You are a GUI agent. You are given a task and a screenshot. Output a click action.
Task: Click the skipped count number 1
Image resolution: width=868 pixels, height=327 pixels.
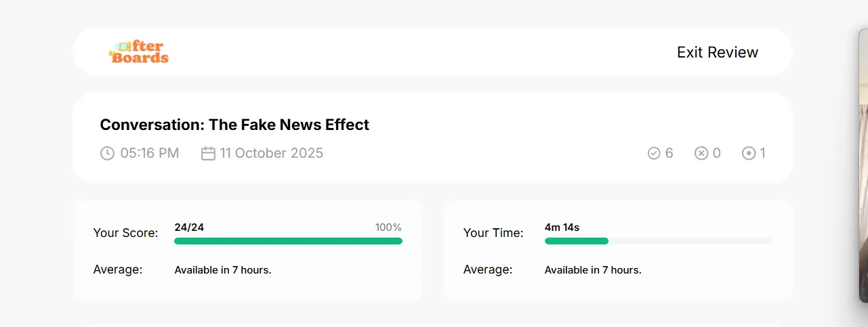[x=763, y=153]
